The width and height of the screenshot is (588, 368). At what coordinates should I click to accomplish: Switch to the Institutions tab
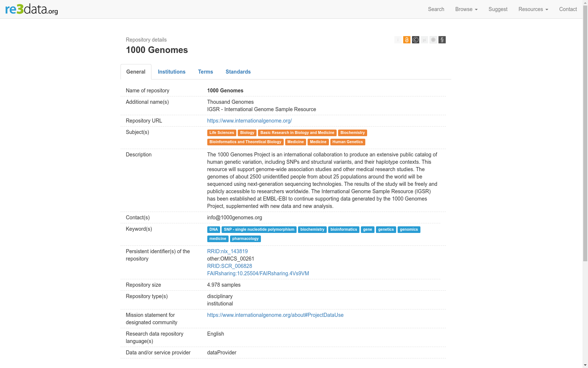(x=172, y=72)
